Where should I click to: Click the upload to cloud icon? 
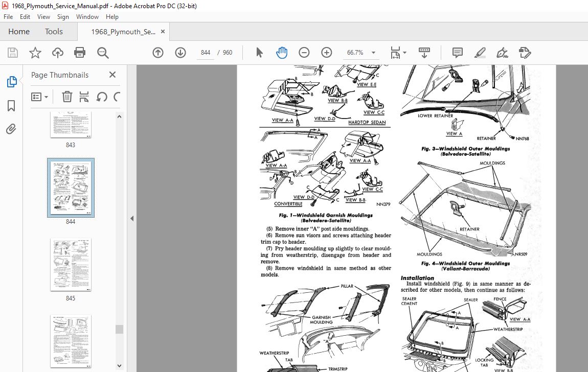click(x=57, y=53)
